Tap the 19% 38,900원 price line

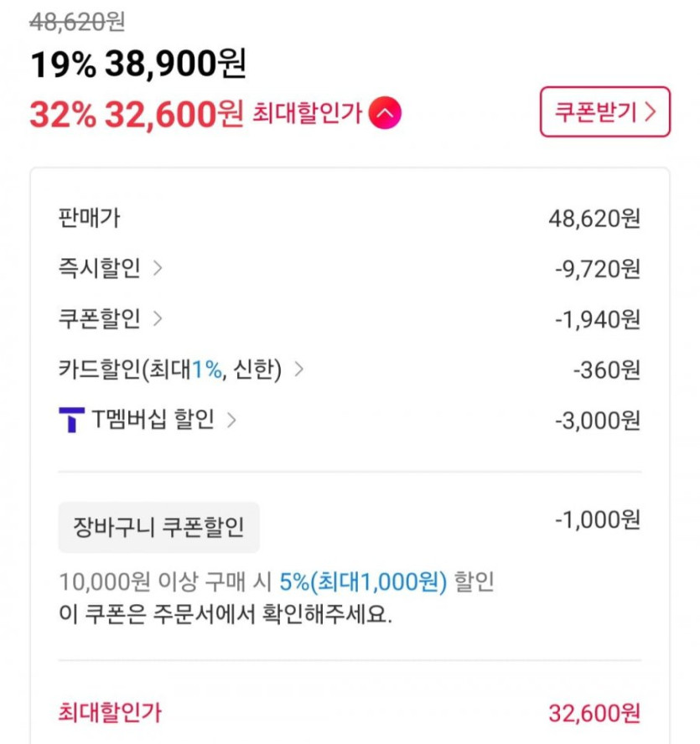[138, 65]
